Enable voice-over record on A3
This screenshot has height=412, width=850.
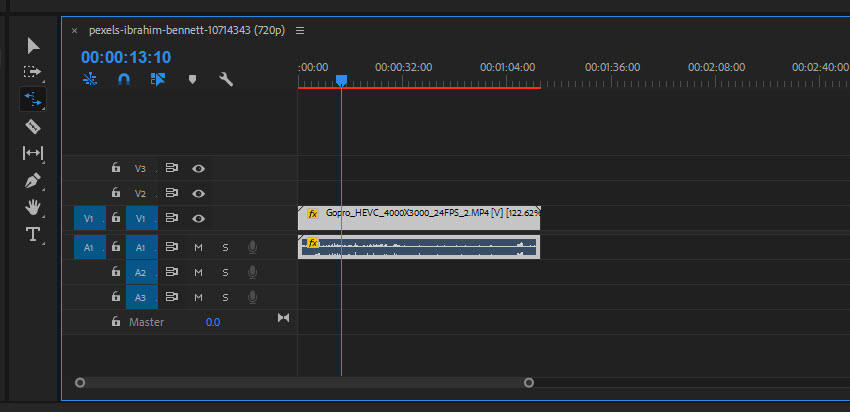[252, 297]
